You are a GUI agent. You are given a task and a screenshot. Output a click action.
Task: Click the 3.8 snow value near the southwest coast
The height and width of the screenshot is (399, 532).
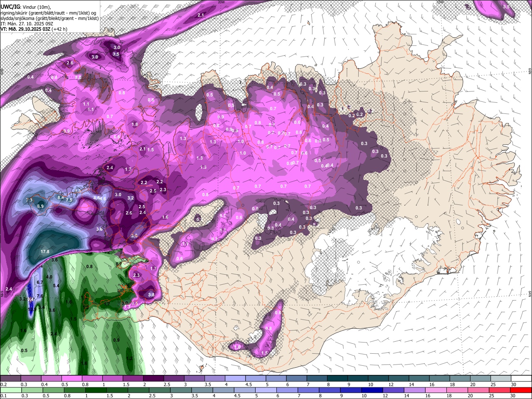click(151, 295)
